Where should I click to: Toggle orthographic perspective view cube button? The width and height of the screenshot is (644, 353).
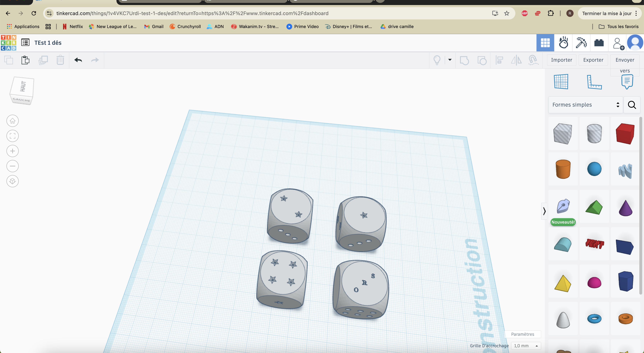coord(13,181)
